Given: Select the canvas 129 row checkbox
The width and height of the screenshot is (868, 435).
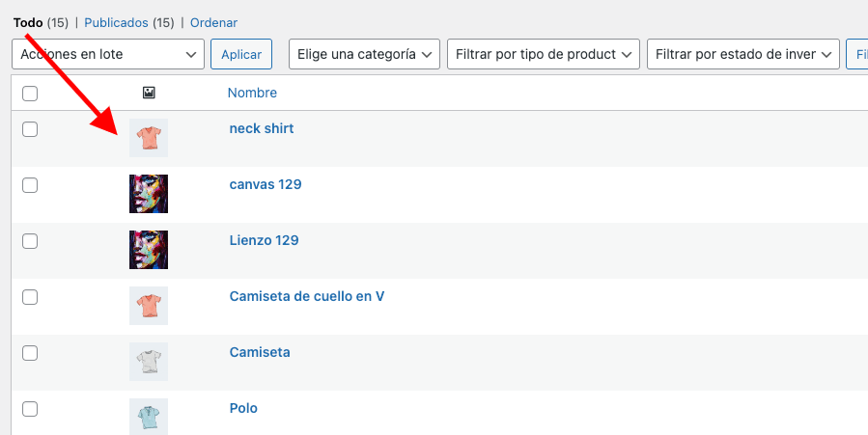Looking at the screenshot, I should pyautogui.click(x=30, y=185).
